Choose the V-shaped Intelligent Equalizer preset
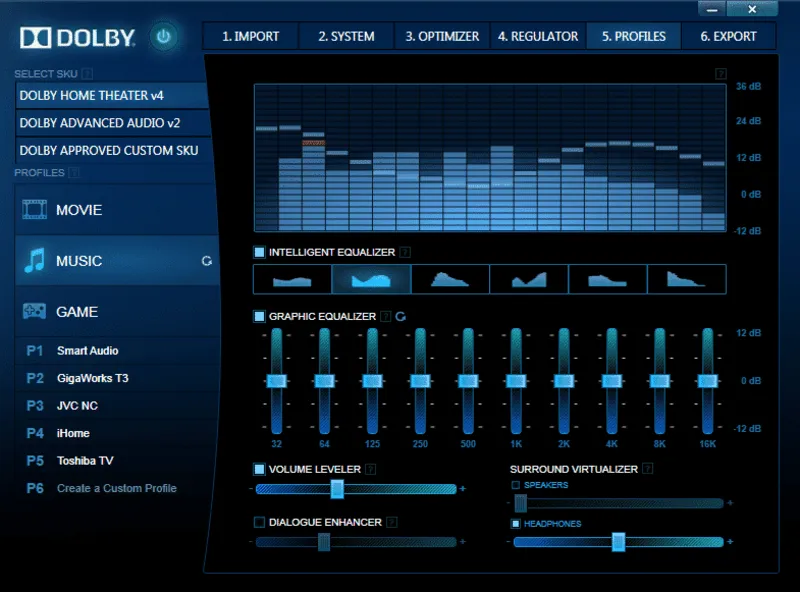This screenshot has width=800, height=592. (x=371, y=279)
